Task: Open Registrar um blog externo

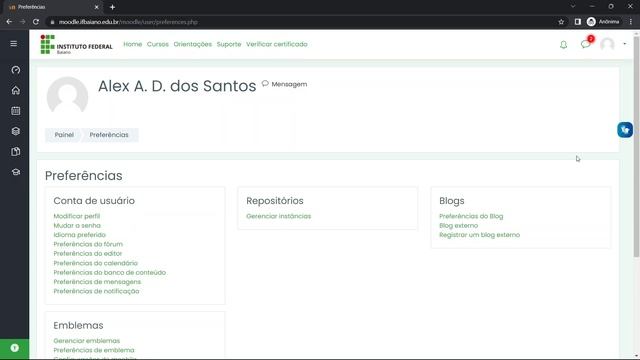Action: (480, 235)
